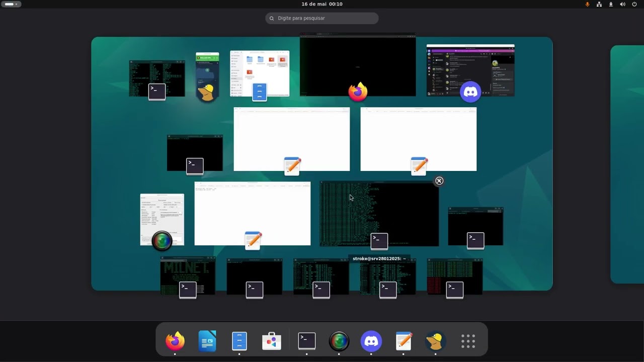The image size is (644, 362).
Task: Open Files file-cabinet icon in dash
Action: (x=239, y=341)
